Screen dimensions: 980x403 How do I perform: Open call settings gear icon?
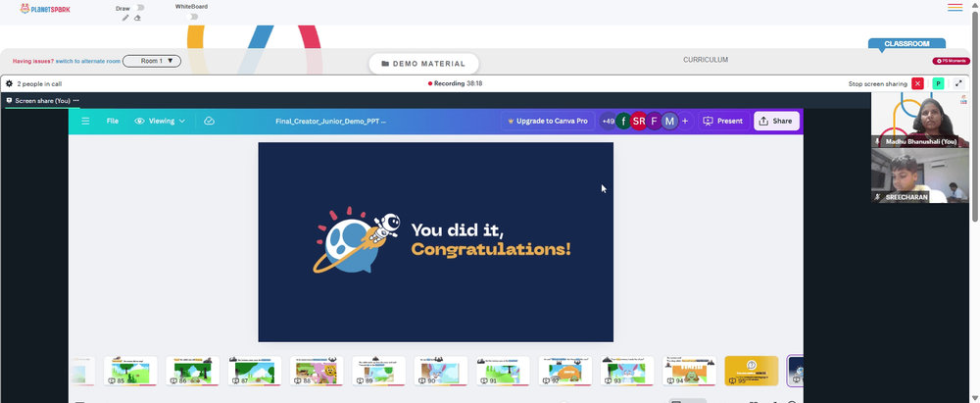tap(9, 83)
